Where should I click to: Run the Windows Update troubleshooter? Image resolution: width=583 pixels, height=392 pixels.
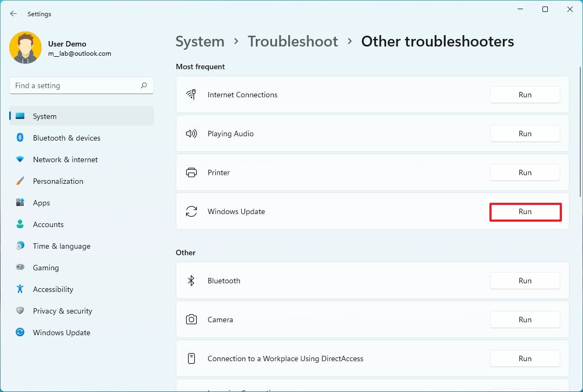[525, 212]
